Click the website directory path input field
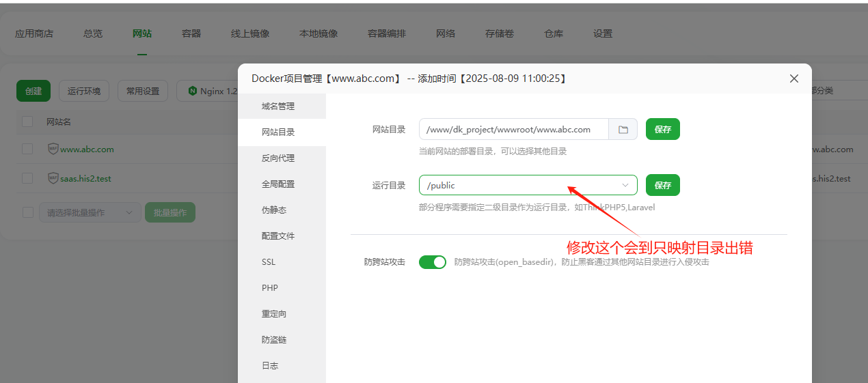This screenshot has height=383, width=868. point(513,130)
